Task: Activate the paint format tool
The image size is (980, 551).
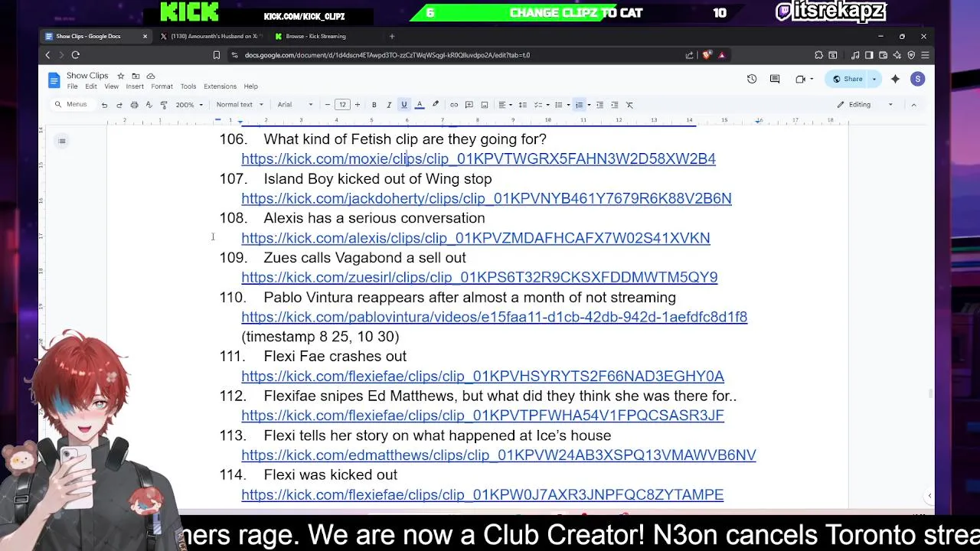Action: 164,105
